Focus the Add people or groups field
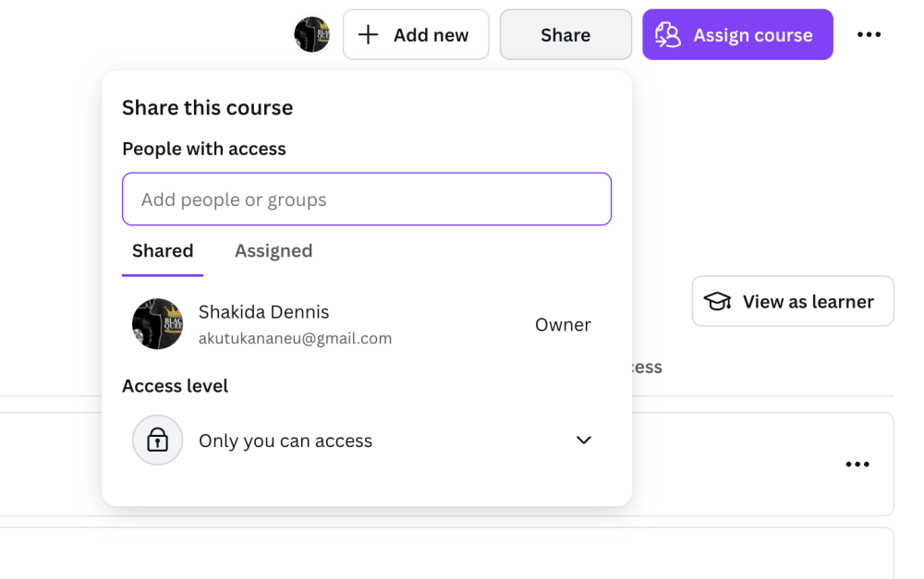The image size is (924, 579). tap(367, 199)
